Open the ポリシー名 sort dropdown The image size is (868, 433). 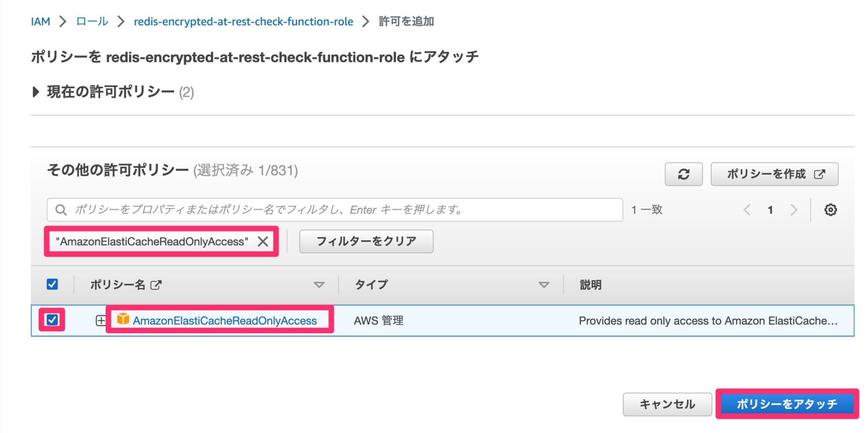[320, 285]
